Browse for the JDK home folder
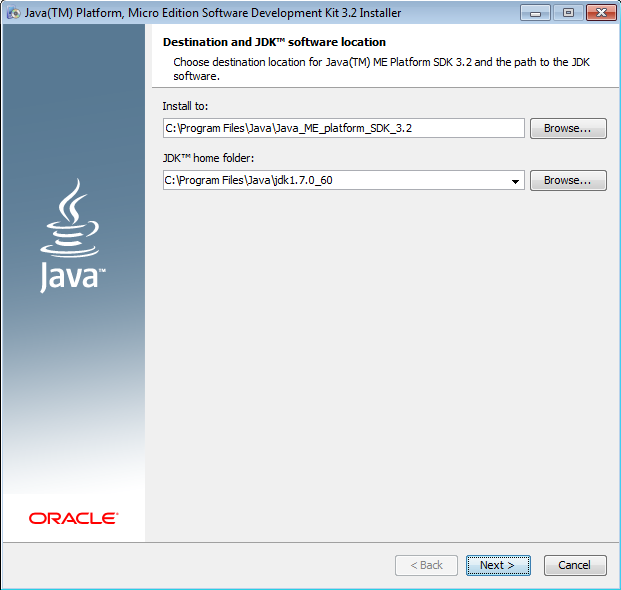This screenshot has width=621, height=590. click(568, 180)
